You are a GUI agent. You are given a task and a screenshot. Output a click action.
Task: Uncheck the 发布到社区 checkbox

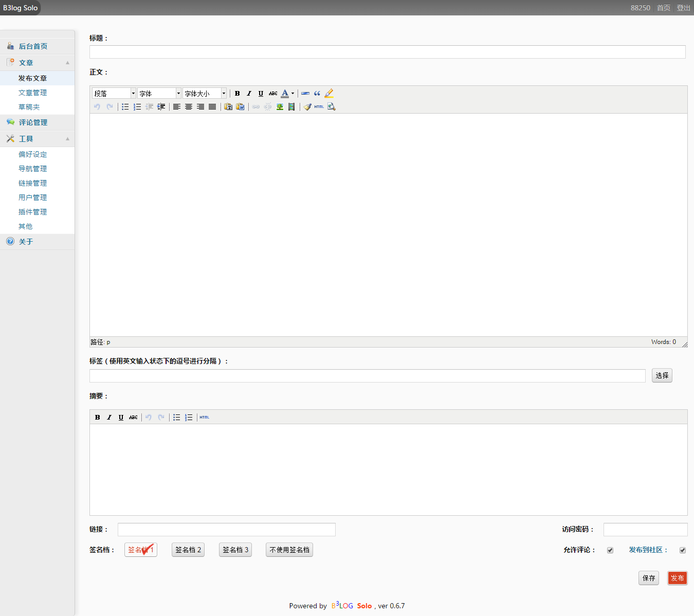(x=683, y=550)
